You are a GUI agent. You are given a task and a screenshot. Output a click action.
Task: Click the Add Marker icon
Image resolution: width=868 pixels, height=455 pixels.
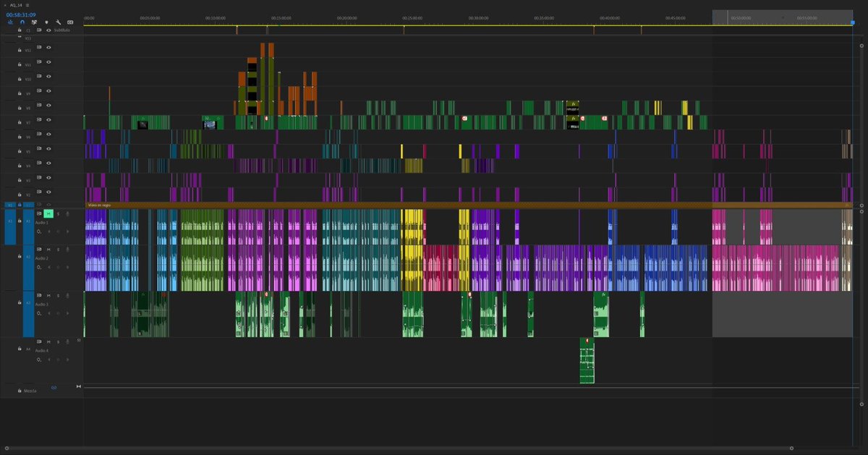pos(46,22)
